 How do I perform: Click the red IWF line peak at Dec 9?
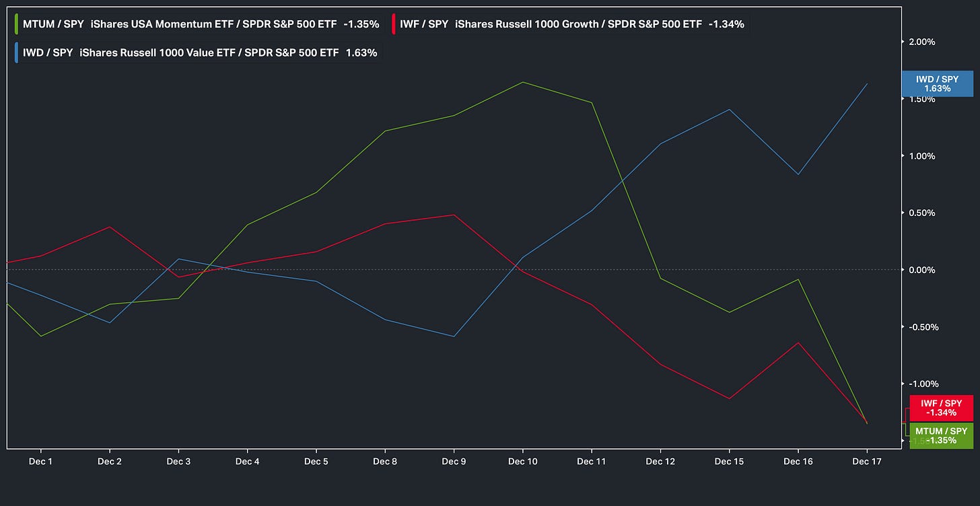pos(454,215)
